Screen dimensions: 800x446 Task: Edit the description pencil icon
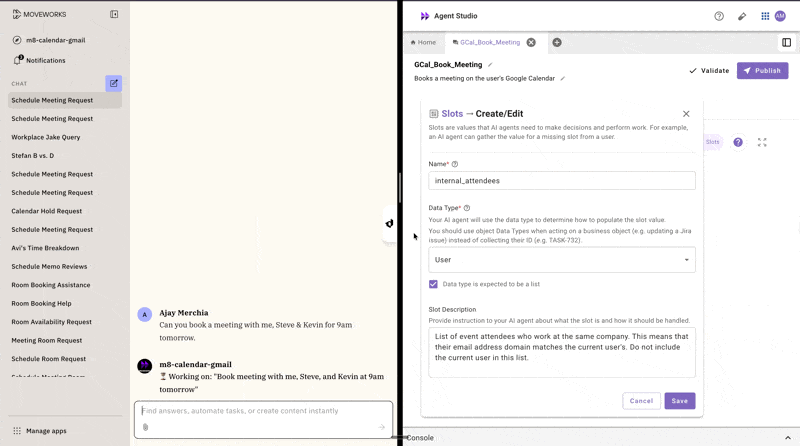pyautogui.click(x=562, y=79)
